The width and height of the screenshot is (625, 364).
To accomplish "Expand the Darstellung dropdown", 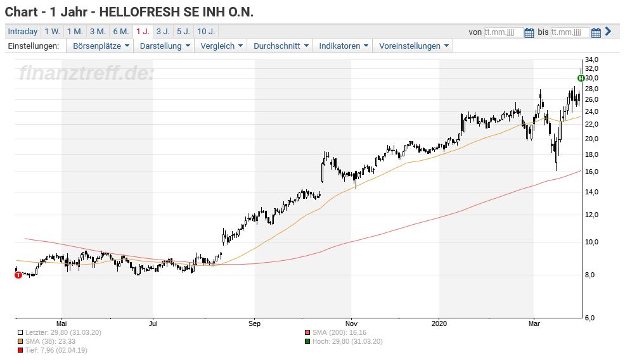I will coord(165,46).
